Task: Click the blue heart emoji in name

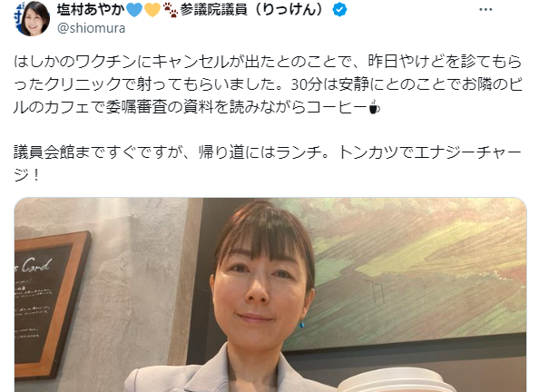Action: tap(134, 10)
